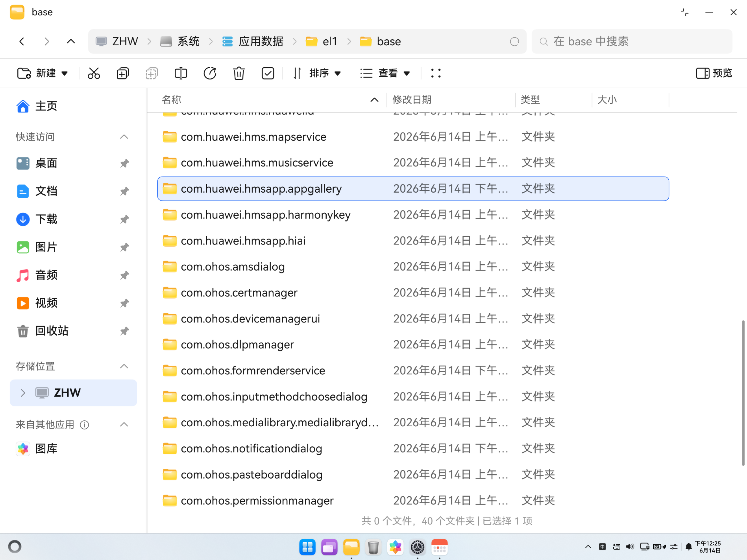The width and height of the screenshot is (747, 560).
Task: Unpin 桌面 from quick access
Action: 124,164
